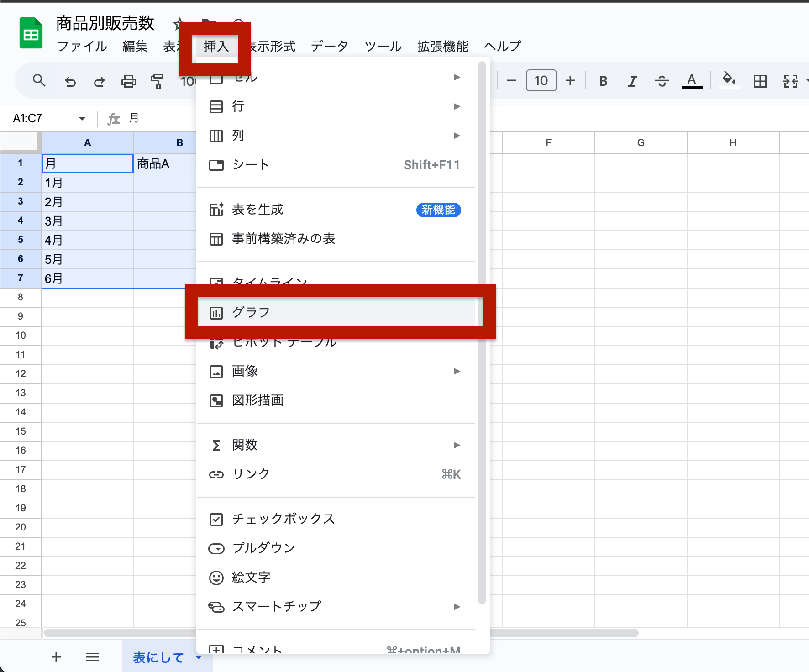Click the Borders icon
This screenshot has height=672, width=809.
tap(760, 81)
